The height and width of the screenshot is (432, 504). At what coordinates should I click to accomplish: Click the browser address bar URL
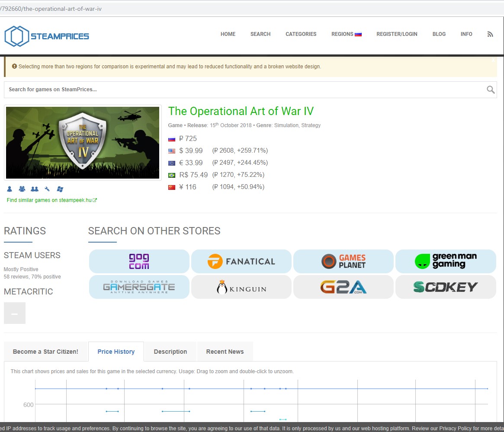51,9
